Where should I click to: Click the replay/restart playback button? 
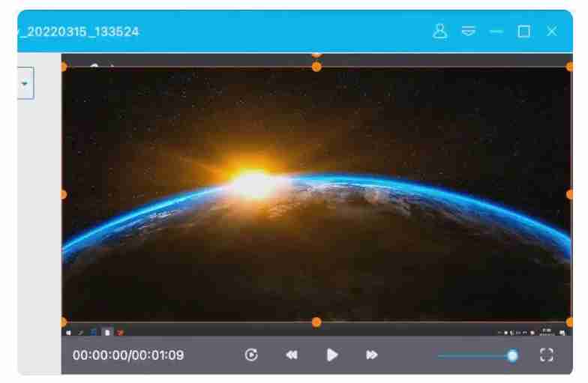tap(251, 355)
